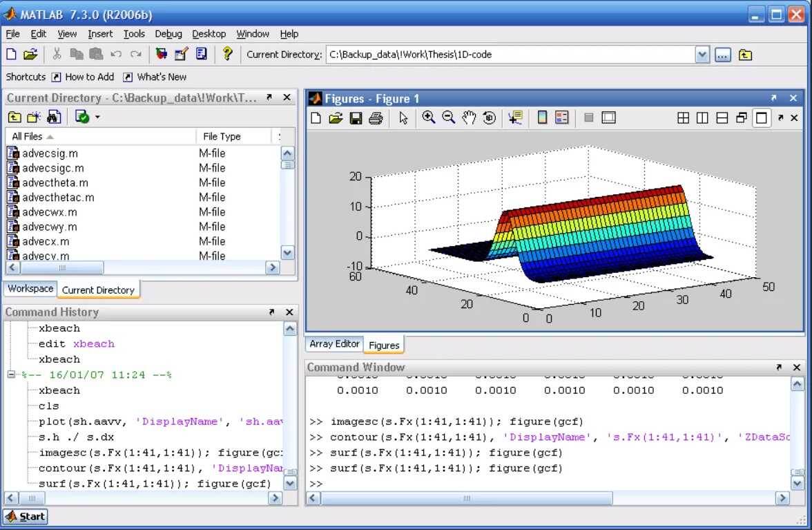Toggle the Pan hand tool
812x530 pixels.
[x=469, y=117]
